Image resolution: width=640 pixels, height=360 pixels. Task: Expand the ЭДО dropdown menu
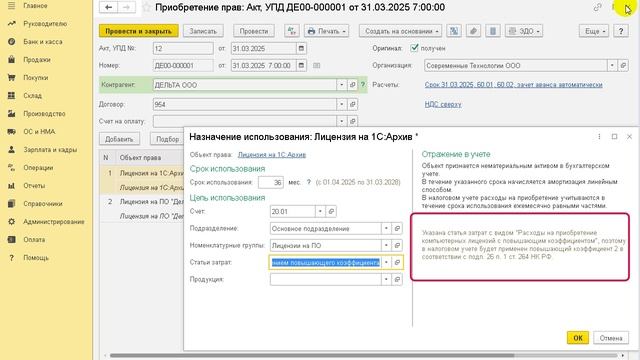(x=524, y=31)
